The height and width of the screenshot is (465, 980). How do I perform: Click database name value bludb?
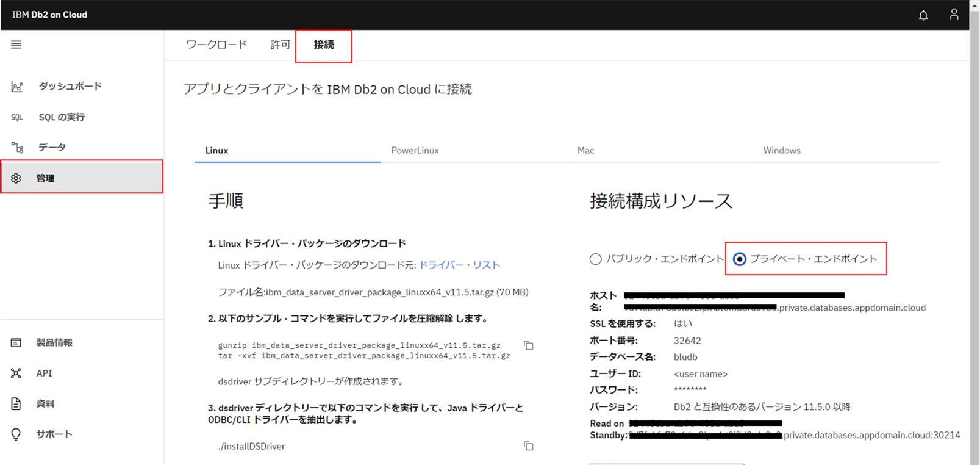coord(685,357)
